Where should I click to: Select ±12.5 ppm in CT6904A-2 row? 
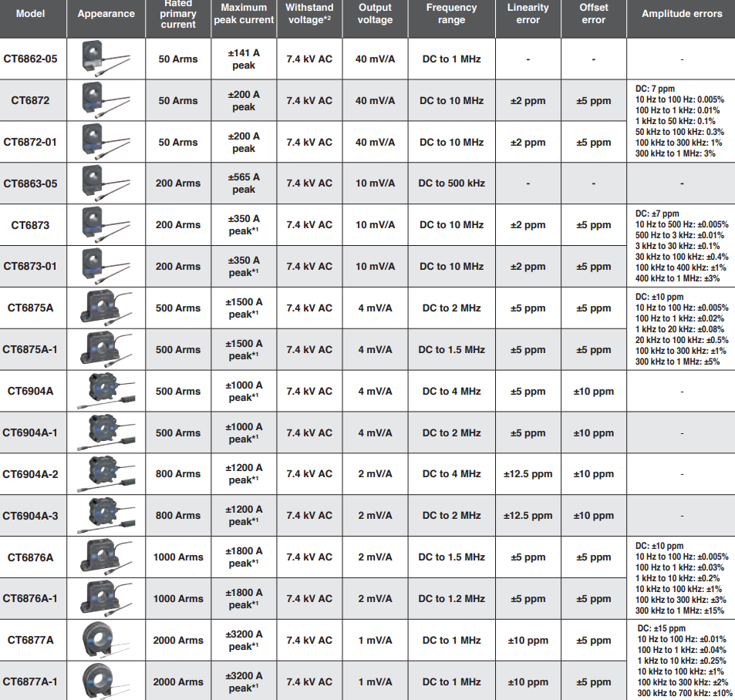coord(528,474)
